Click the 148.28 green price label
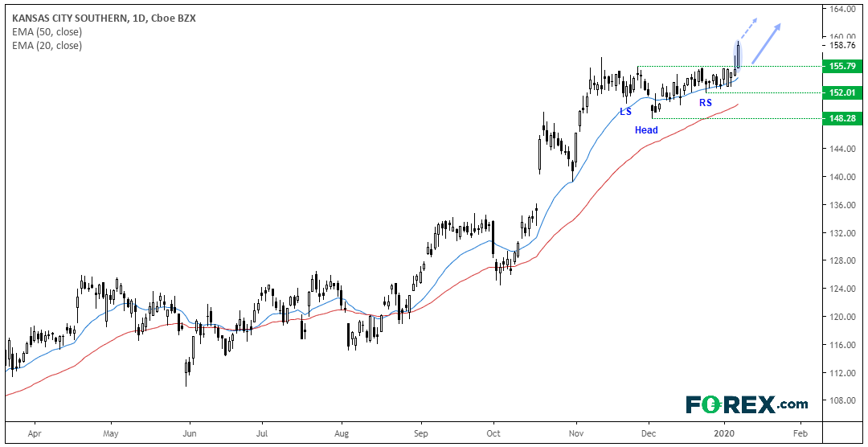The image size is (868, 447). 841,118
